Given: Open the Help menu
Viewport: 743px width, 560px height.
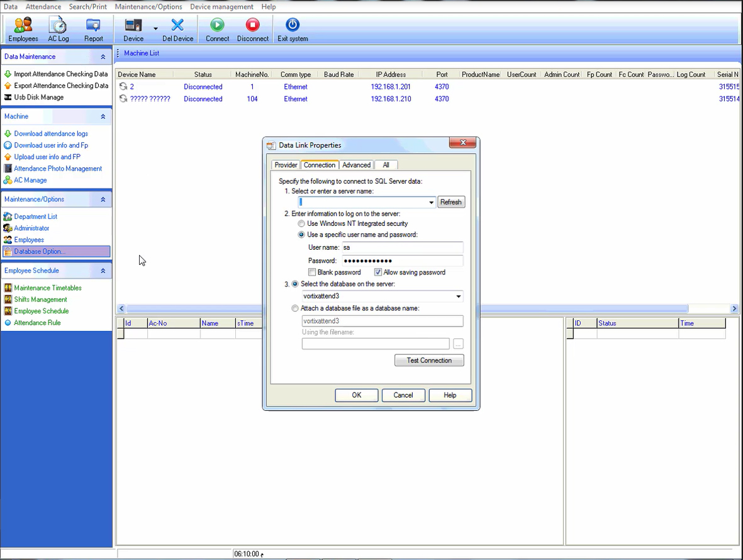Looking at the screenshot, I should click(269, 7).
